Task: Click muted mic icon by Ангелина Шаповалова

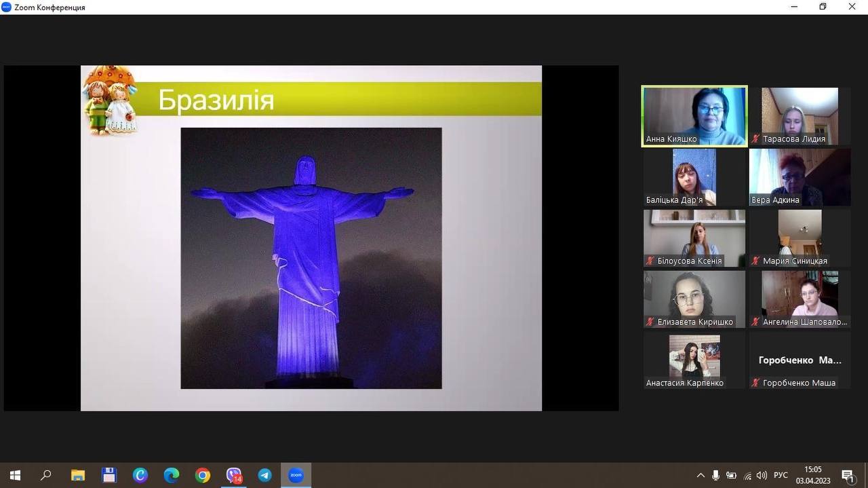Action: pyautogui.click(x=756, y=322)
